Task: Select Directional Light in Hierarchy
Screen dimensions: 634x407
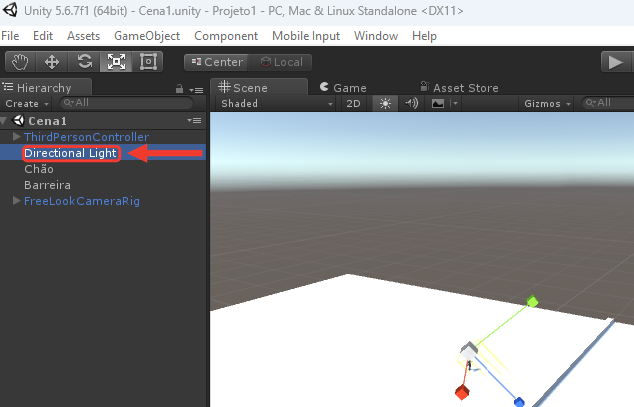Action: tap(71, 153)
